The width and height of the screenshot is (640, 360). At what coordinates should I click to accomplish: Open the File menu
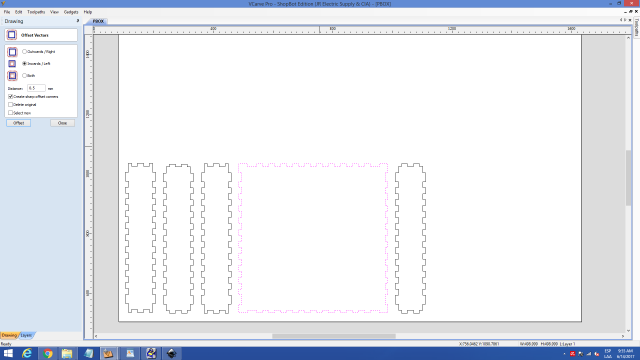pos(7,12)
